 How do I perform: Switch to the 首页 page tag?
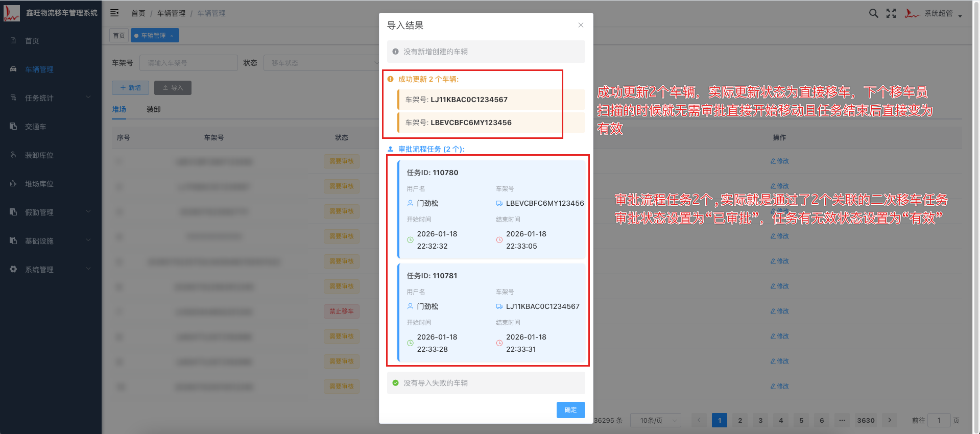pyautogui.click(x=119, y=35)
